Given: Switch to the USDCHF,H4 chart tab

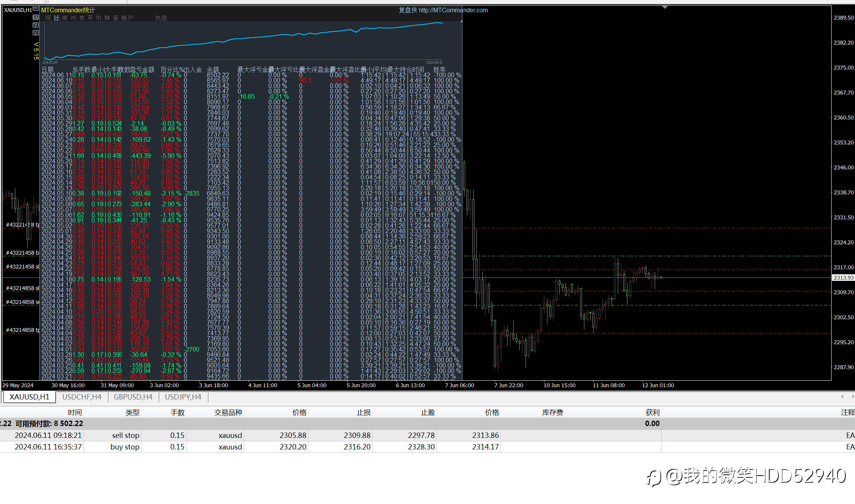Looking at the screenshot, I should point(82,397).
